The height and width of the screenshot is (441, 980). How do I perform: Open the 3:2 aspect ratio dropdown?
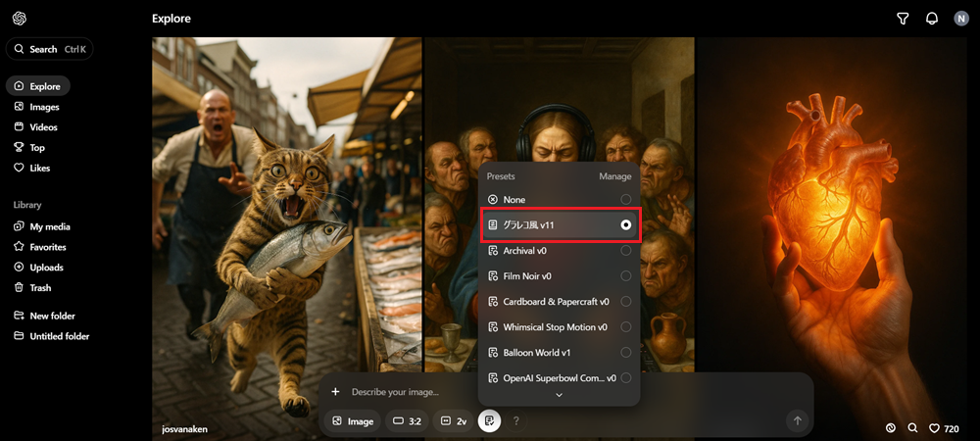tap(406, 421)
